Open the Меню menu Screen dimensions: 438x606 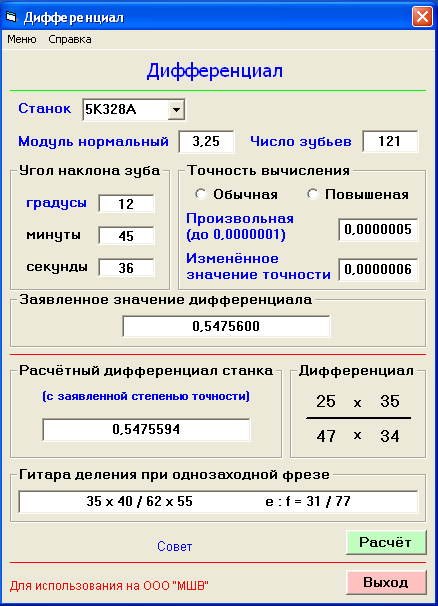click(22, 39)
